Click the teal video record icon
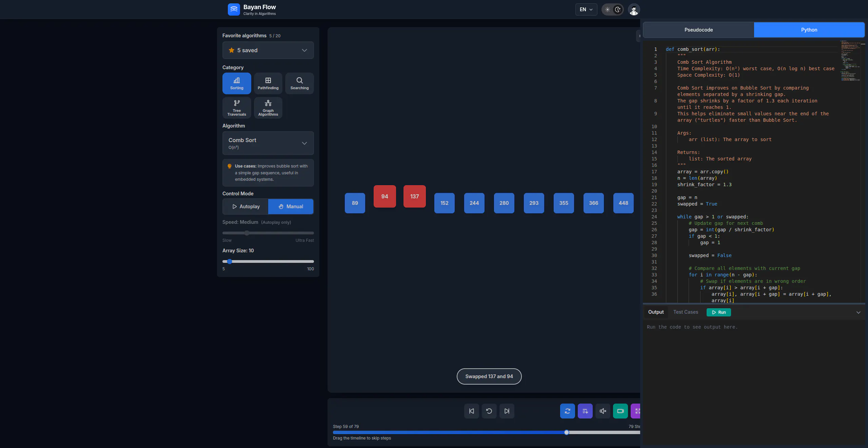 tap(620, 411)
